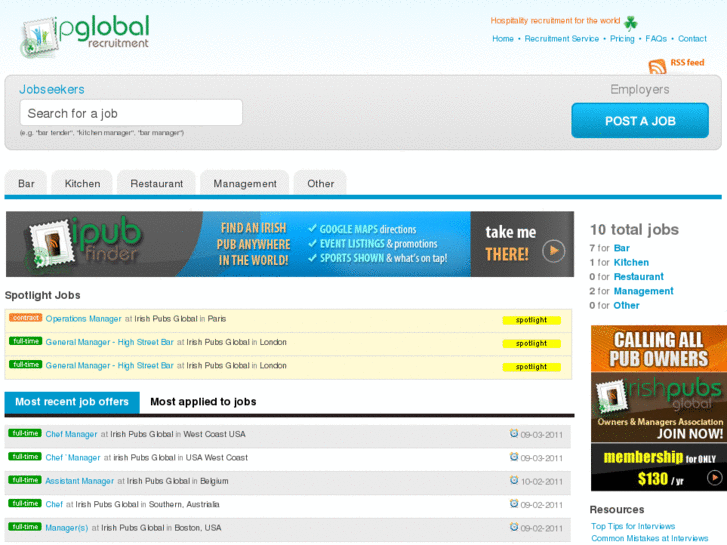This screenshot has width=727, height=545.
Task: Click the contract badge on Operations Manager
Action: pyautogui.click(x=26, y=318)
